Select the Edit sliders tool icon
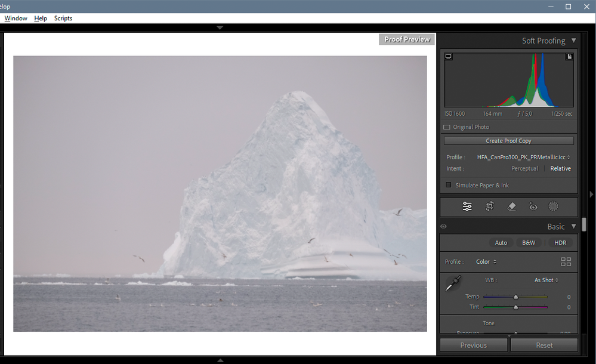Image resolution: width=596 pixels, height=364 pixels. [467, 206]
